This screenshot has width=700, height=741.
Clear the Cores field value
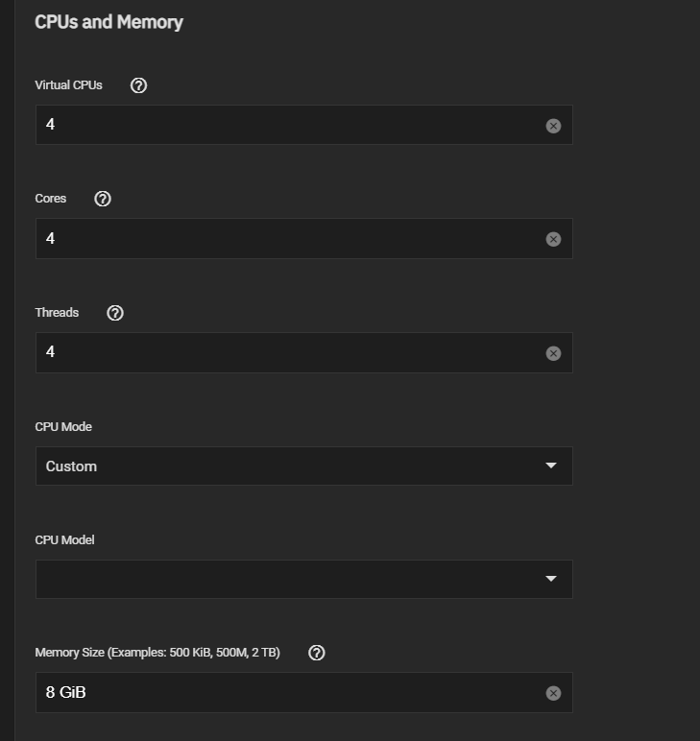pos(553,239)
